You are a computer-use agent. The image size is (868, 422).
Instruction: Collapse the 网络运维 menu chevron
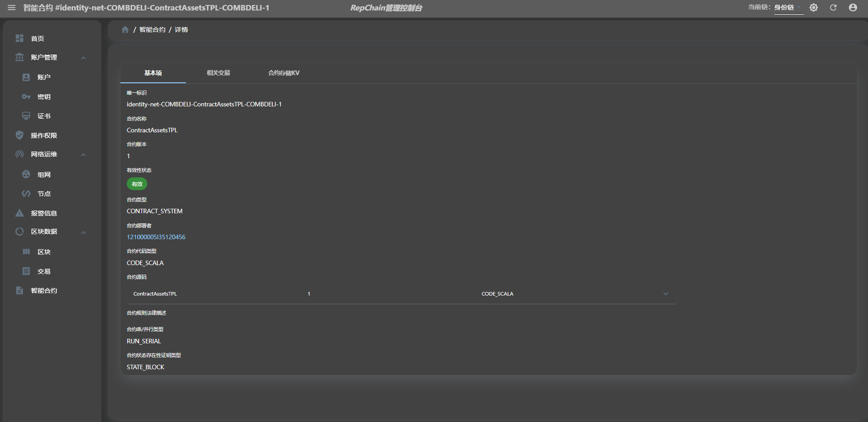click(84, 155)
